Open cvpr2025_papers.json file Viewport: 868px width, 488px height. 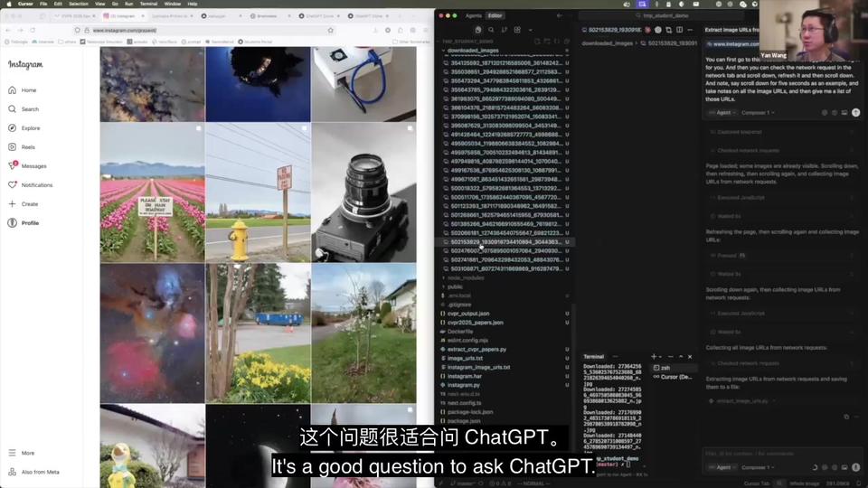(475, 323)
